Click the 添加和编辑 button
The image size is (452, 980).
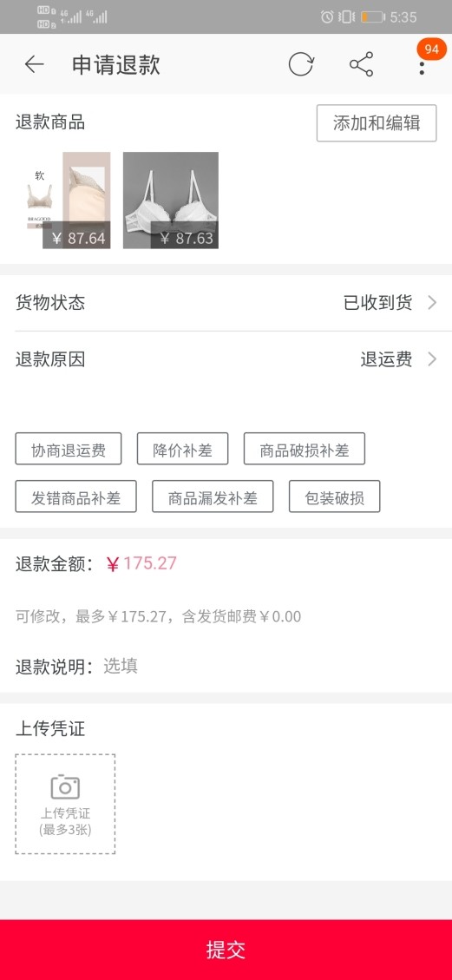pos(377,123)
